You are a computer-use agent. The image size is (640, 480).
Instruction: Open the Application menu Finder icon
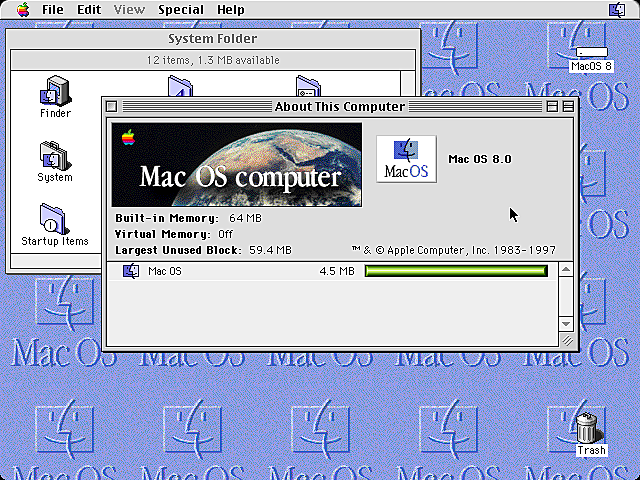click(617, 9)
